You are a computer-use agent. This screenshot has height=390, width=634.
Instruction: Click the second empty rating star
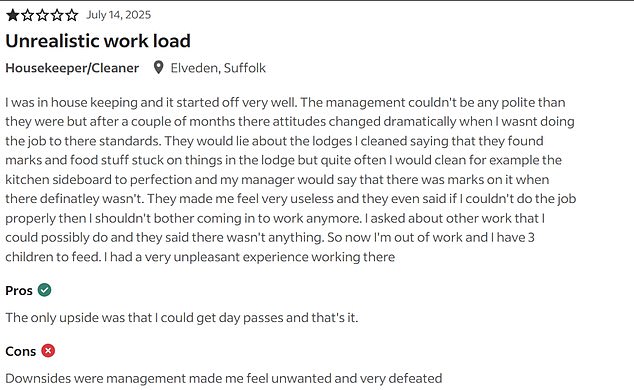tap(27, 15)
